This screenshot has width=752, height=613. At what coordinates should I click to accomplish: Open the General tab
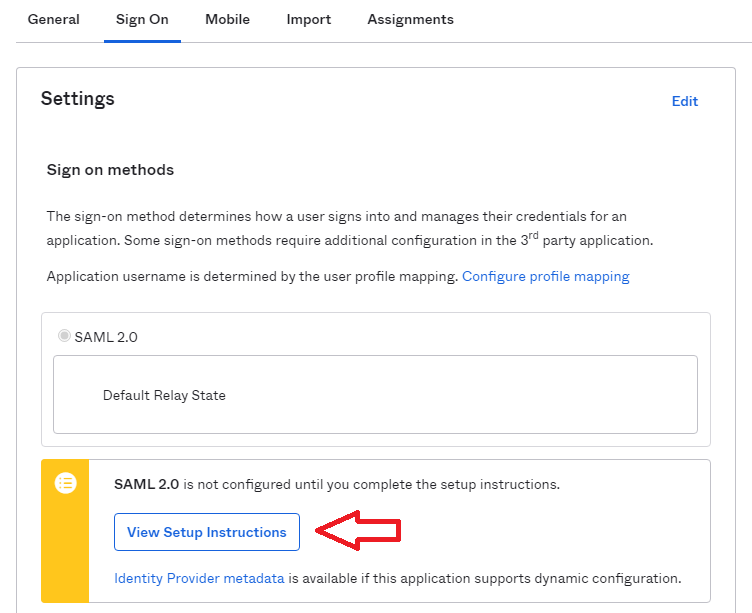click(54, 19)
